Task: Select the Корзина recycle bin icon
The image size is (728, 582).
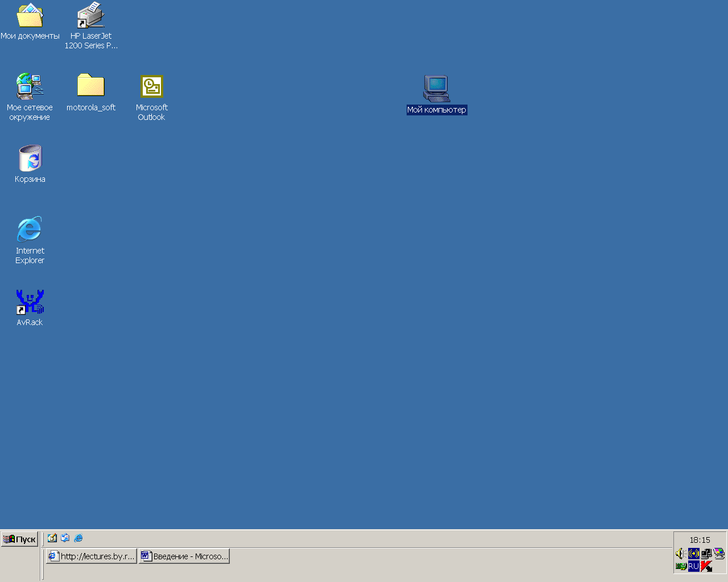Action: 30,158
